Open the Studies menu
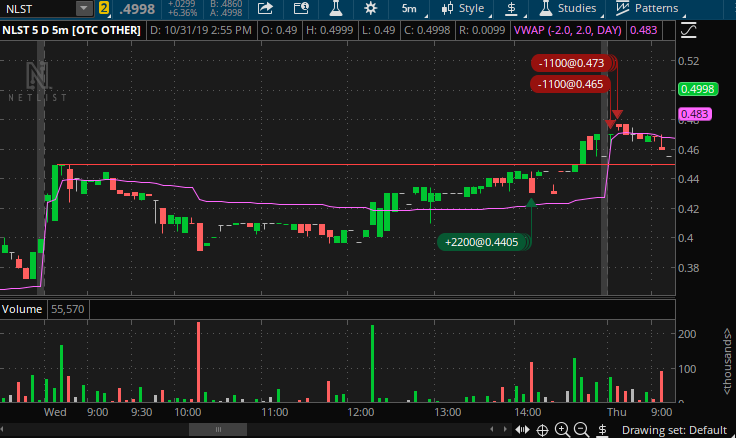This screenshot has height=438, width=736. click(x=568, y=8)
